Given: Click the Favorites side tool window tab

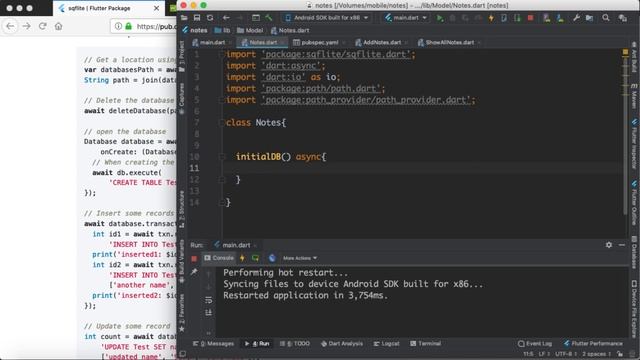Looking at the screenshot, I should click(x=182, y=312).
